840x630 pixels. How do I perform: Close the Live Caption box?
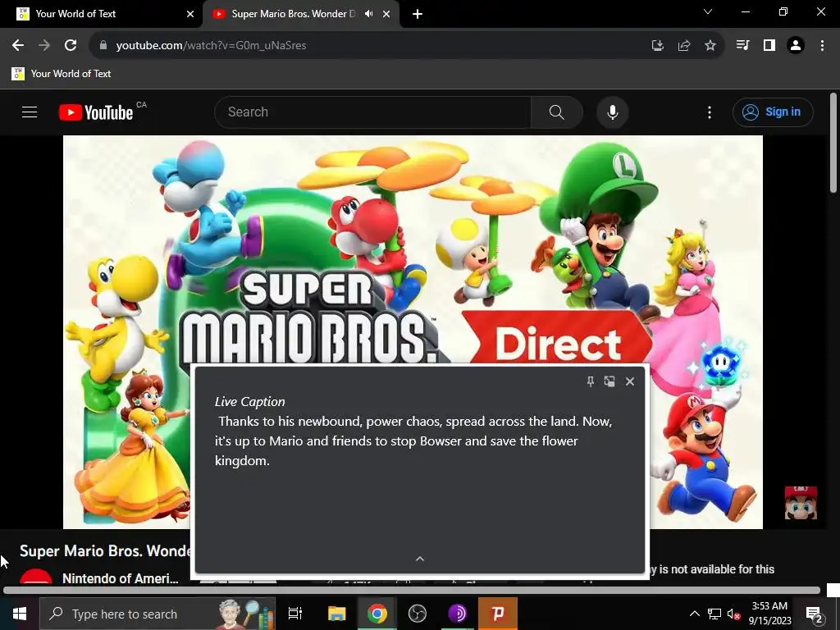click(630, 381)
